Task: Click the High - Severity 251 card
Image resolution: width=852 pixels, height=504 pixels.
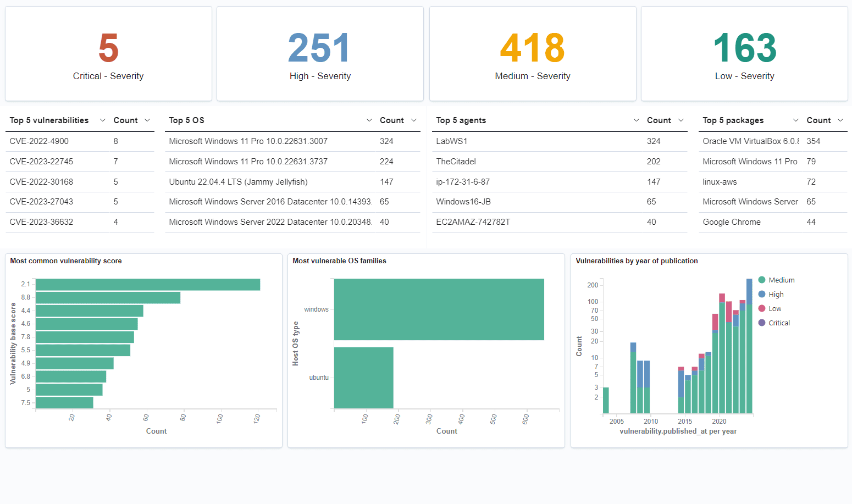Action: [320, 53]
